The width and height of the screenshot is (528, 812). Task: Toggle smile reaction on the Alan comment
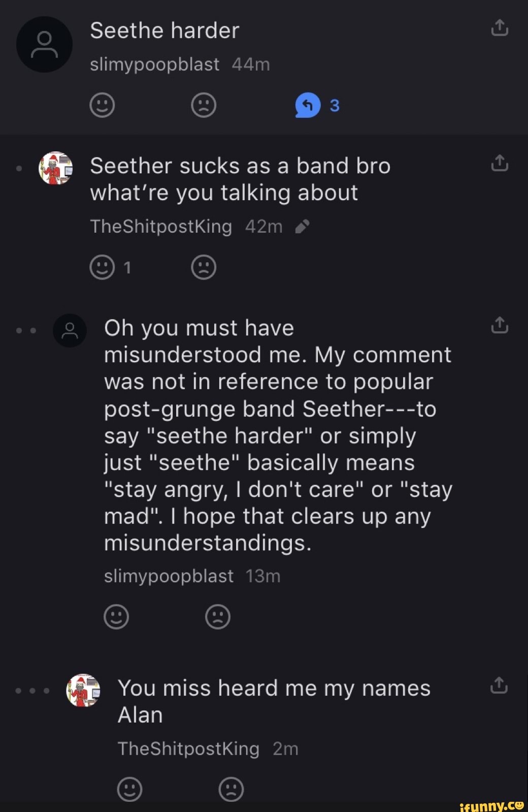click(129, 790)
